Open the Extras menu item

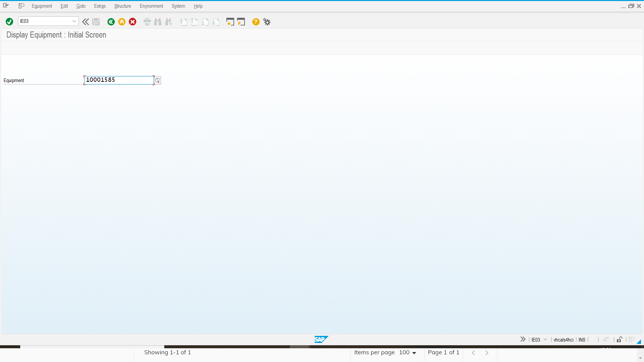[100, 6]
